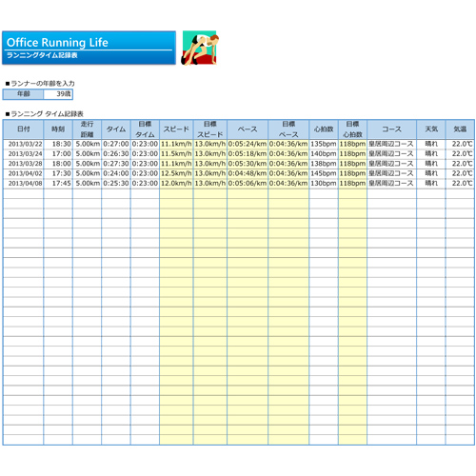Click 皇居周辺コース cell in the 2013/03/28 row
This screenshot has height=476, width=476.
pyautogui.click(x=391, y=164)
